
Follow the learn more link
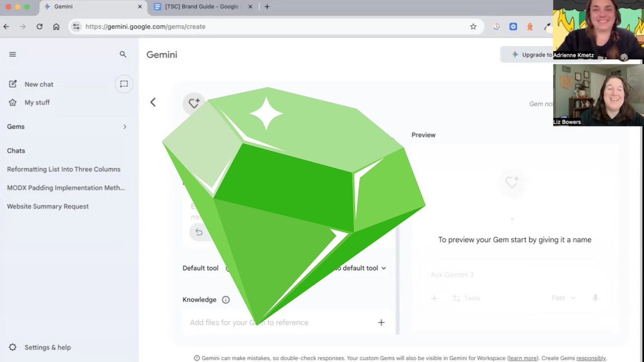tap(522, 358)
